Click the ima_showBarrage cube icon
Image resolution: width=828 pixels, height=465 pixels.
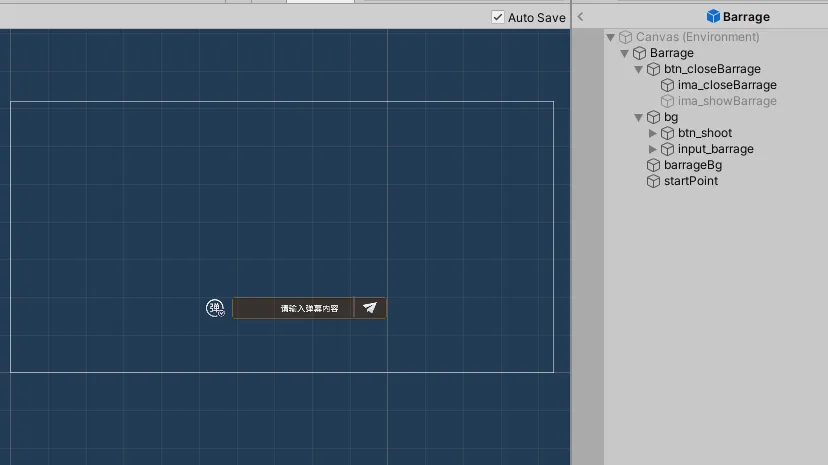(667, 101)
